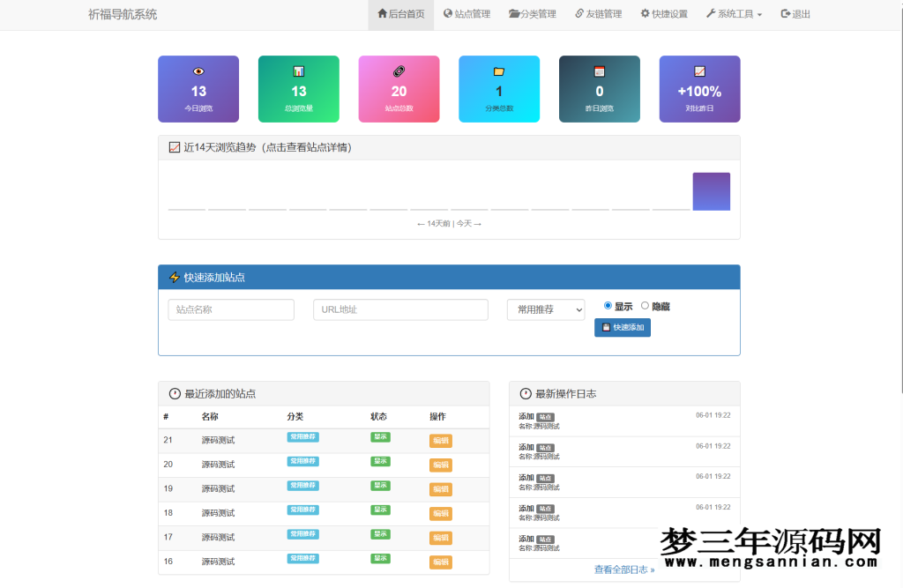Image resolution: width=903 pixels, height=588 pixels.
Task: Click the link icon on 站点总数 card
Action: [399, 71]
